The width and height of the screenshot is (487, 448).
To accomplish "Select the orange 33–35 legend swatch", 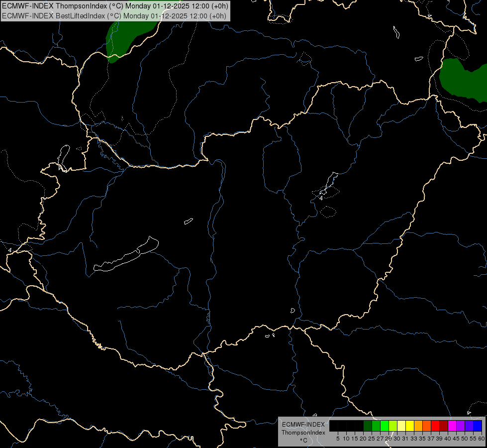I will pos(418,426).
